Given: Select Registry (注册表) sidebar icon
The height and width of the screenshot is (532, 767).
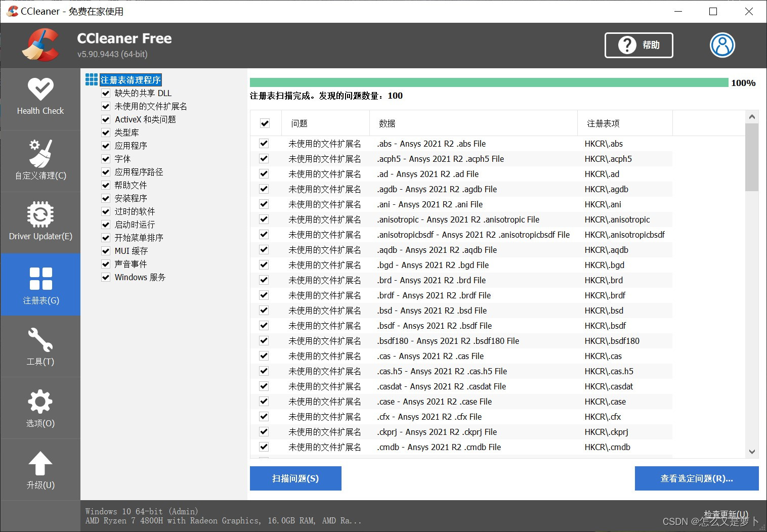Looking at the screenshot, I should pos(40,285).
